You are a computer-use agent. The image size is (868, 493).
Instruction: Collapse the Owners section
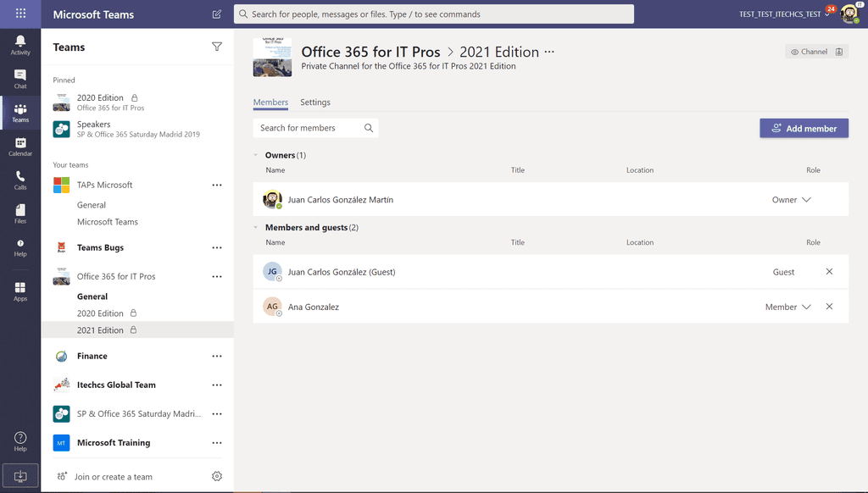pos(257,156)
